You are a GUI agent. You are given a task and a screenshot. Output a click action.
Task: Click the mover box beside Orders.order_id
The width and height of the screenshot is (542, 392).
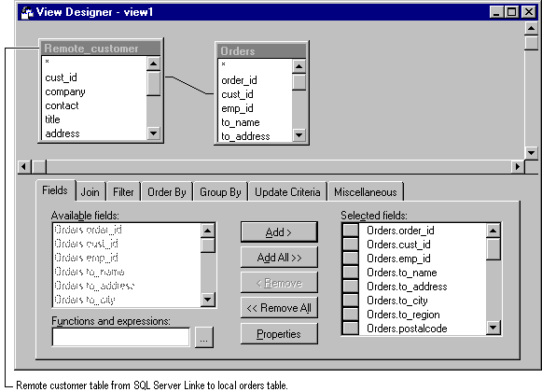tap(351, 231)
